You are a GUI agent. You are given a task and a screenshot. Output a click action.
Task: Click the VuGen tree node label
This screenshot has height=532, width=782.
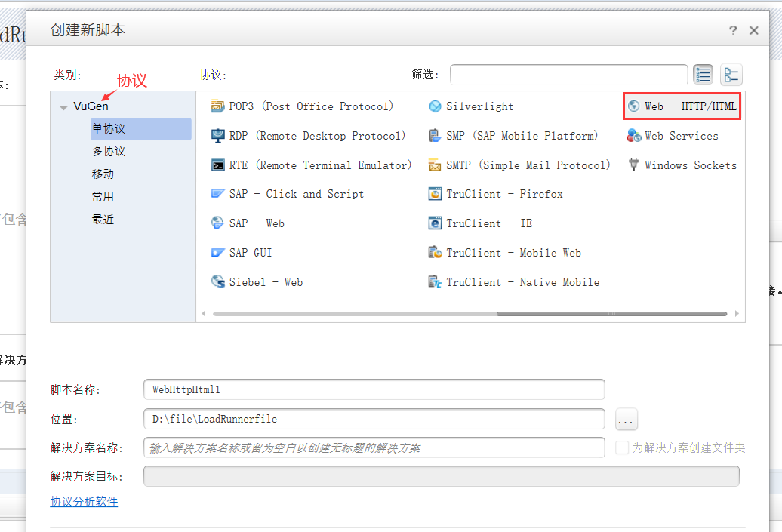point(91,106)
